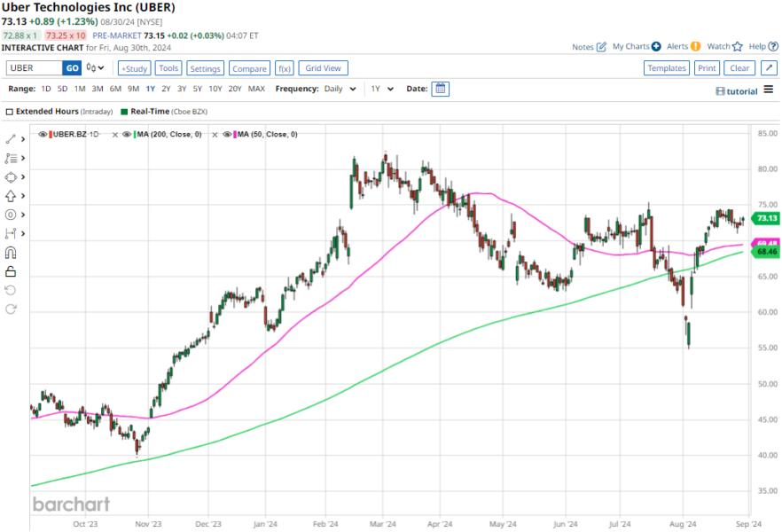Screen dimensions: 782x532
Task: Select the 5Y range
Action: pos(198,89)
